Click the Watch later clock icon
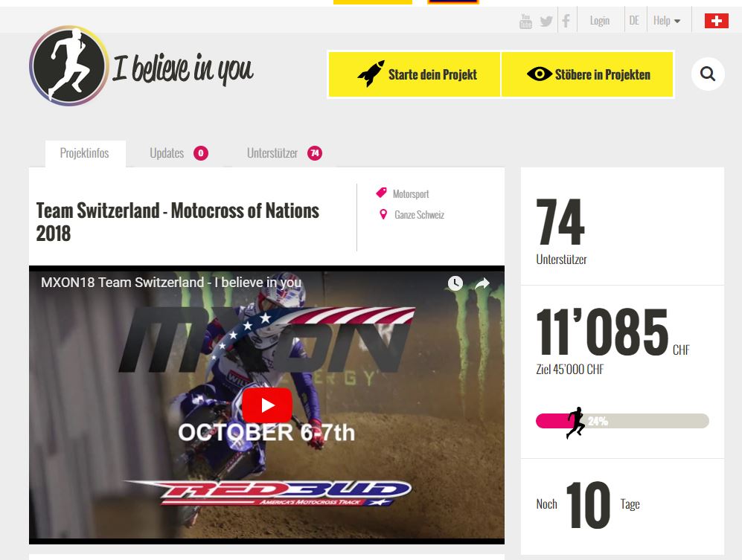742x560 pixels. 455,283
